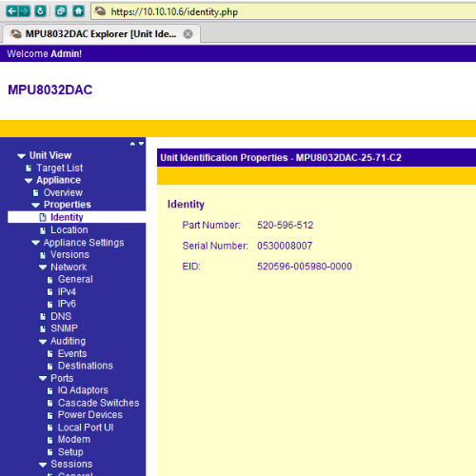
Task: Open the Location properties page
Action: coord(69,229)
